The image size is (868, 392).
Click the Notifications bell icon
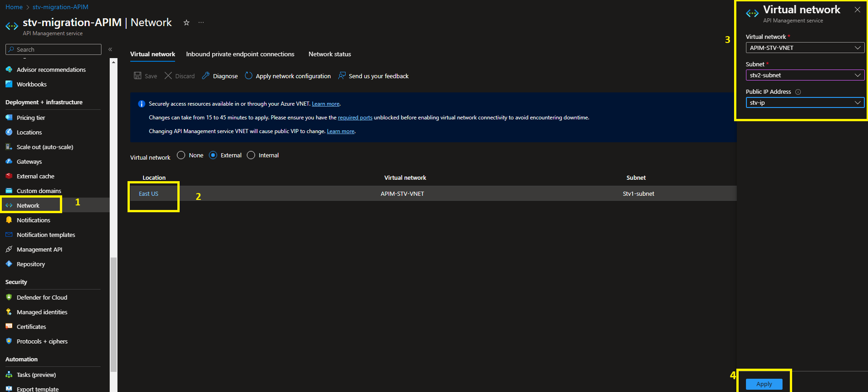(x=9, y=220)
